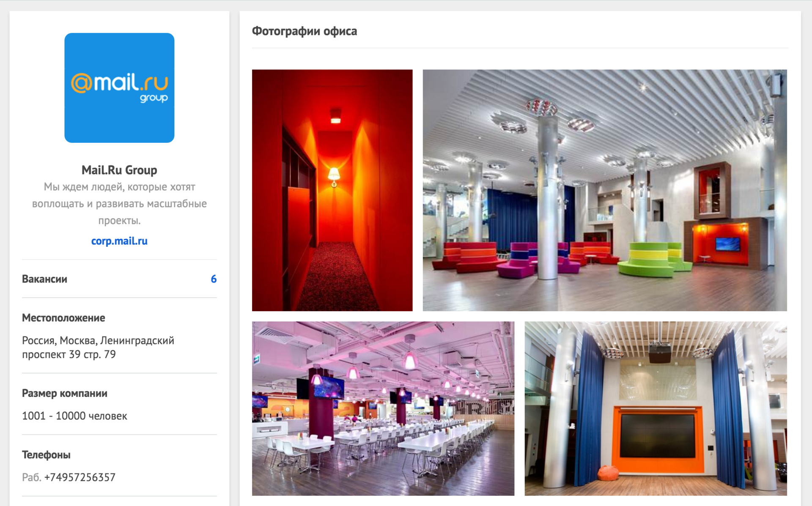Viewport: 812px width, 506px height.
Task: Click the Размер компании section label
Action: coord(65,394)
